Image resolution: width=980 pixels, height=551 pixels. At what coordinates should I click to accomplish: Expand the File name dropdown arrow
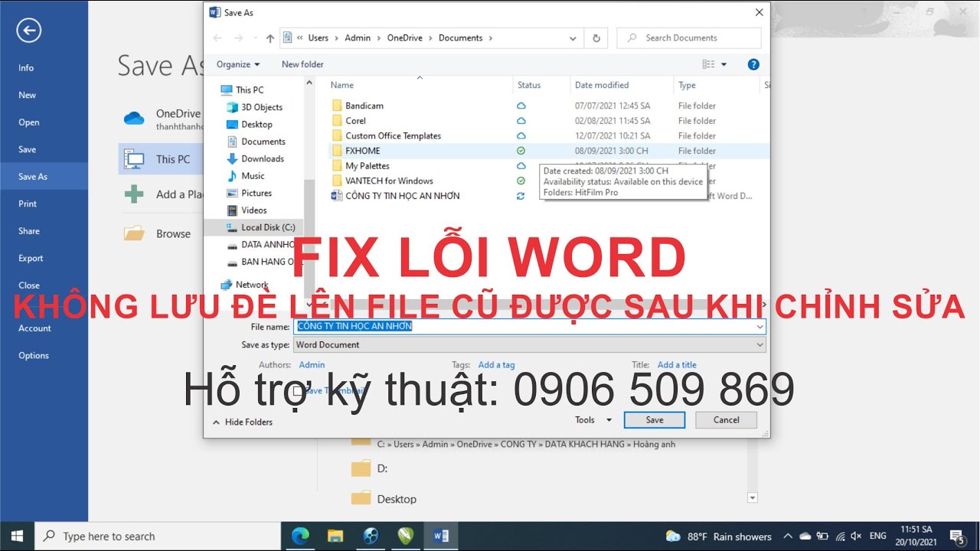(x=759, y=327)
